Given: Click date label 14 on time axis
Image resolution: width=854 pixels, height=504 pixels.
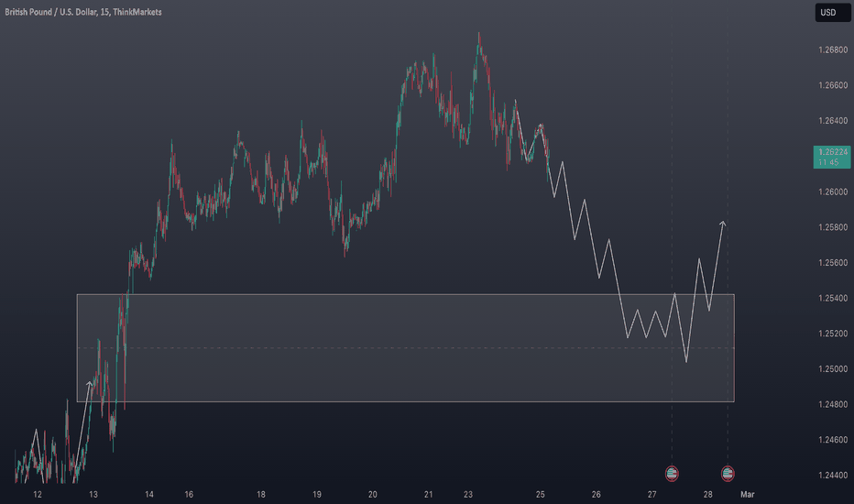Looking at the screenshot, I should pos(149,495).
